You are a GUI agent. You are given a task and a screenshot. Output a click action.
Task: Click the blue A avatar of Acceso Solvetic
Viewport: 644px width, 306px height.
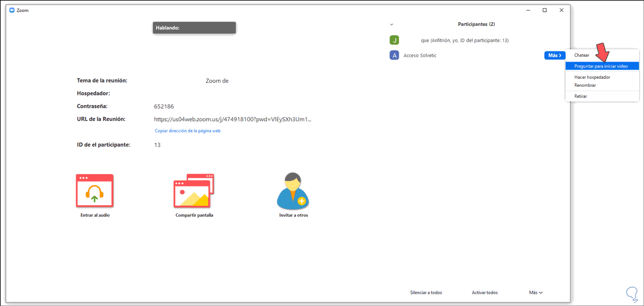click(x=394, y=55)
